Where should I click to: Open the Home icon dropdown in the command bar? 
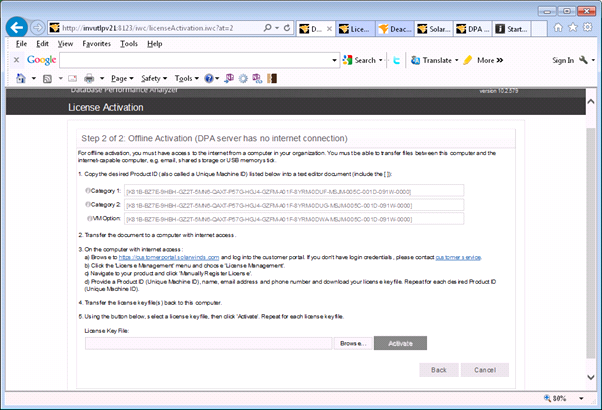(x=33, y=78)
